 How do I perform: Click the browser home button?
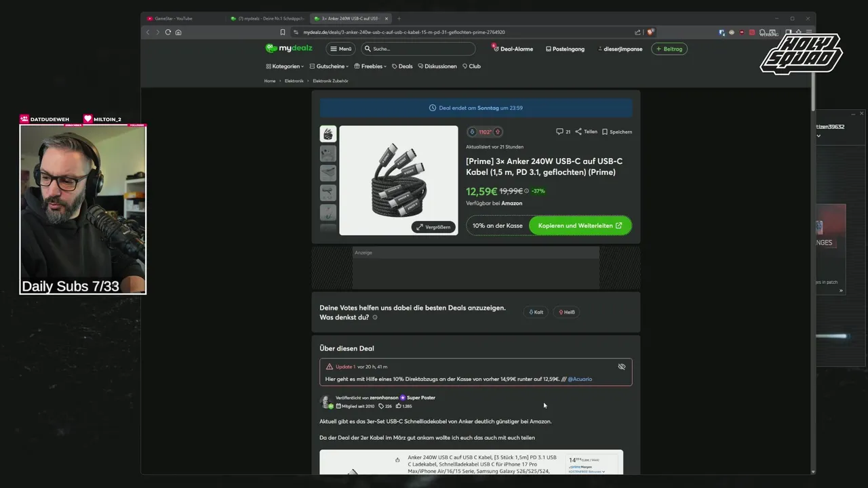click(178, 32)
